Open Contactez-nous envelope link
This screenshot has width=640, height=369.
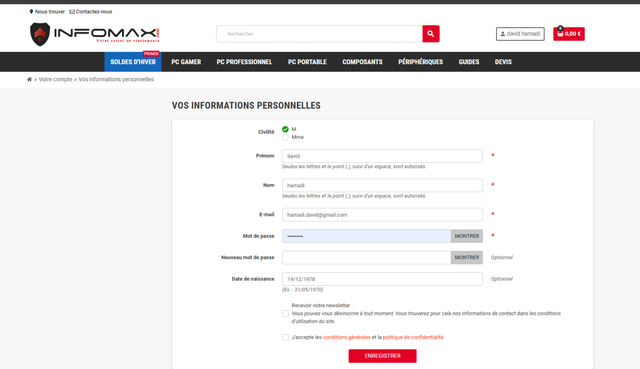[91, 12]
